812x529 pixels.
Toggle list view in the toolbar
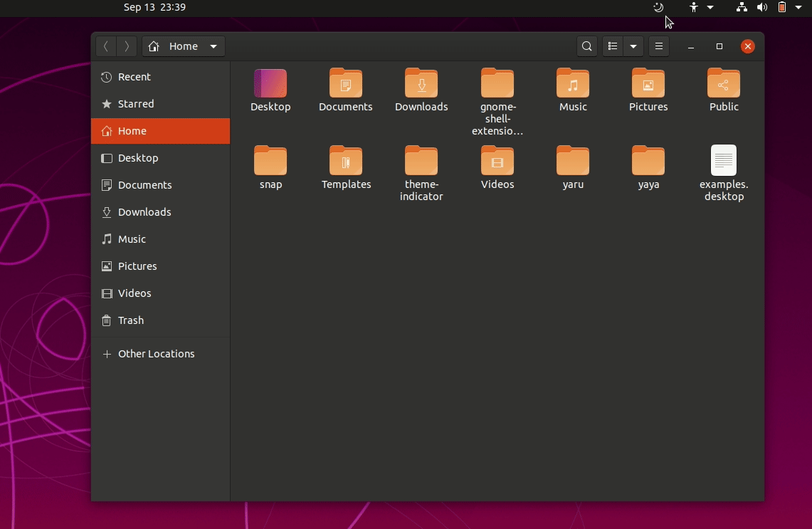(613, 47)
